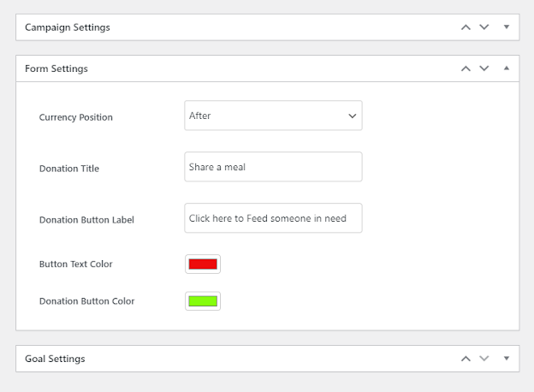Expand the Campaign Settings panel toggle
The height and width of the screenshot is (392, 534).
pyautogui.click(x=506, y=27)
